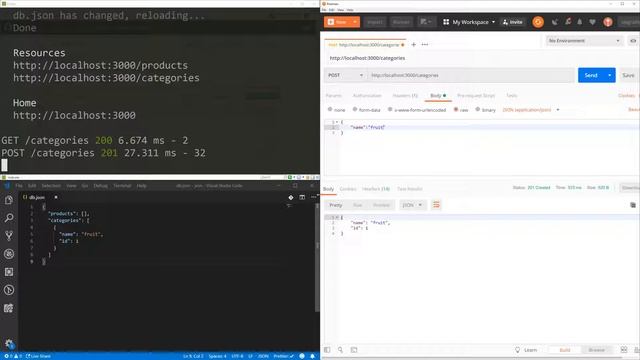Click the environment quick look eye icon
Screen dimensions: 640x360
[x=633, y=41]
